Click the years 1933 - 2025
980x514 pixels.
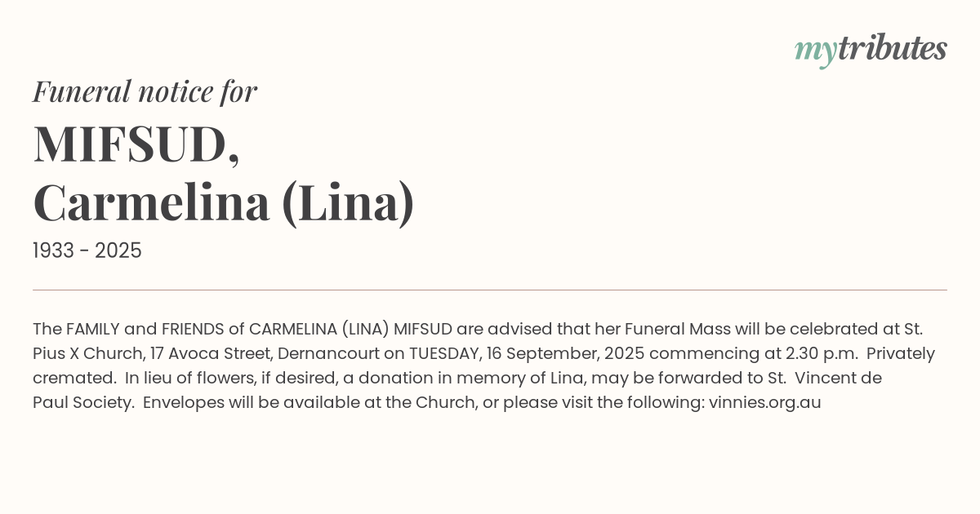tap(87, 250)
